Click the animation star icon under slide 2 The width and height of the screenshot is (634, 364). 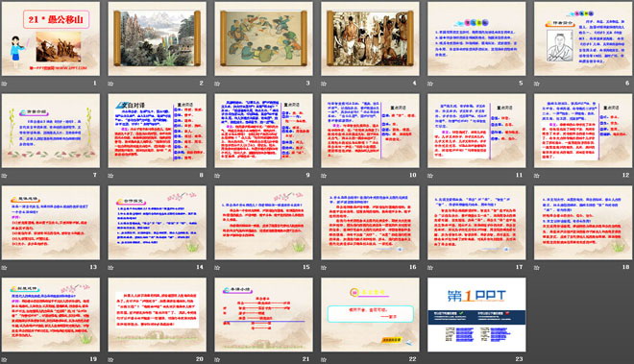110,84
